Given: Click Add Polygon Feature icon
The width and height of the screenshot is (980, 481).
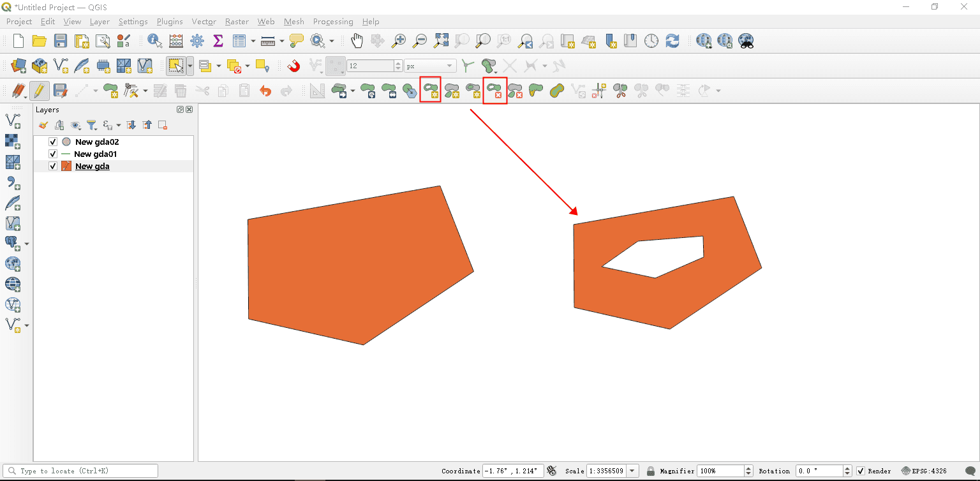Looking at the screenshot, I should pos(112,91).
